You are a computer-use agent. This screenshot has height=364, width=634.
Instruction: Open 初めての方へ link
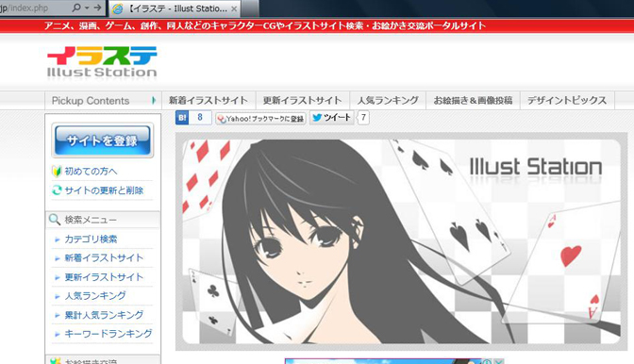[91, 172]
